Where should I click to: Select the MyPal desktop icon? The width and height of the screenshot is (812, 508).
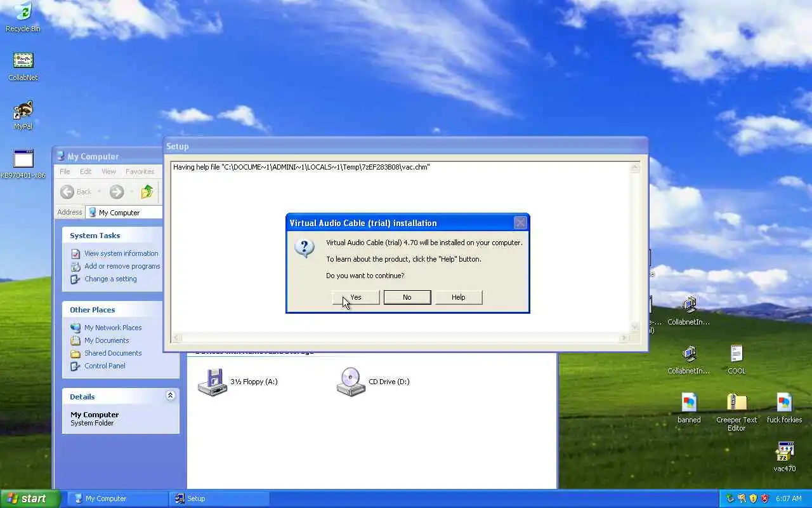23,115
